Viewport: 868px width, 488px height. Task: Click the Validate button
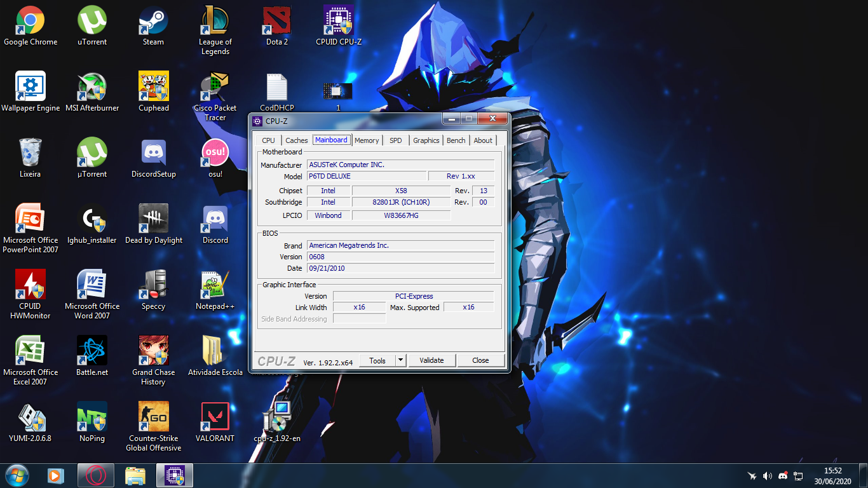[431, 360]
